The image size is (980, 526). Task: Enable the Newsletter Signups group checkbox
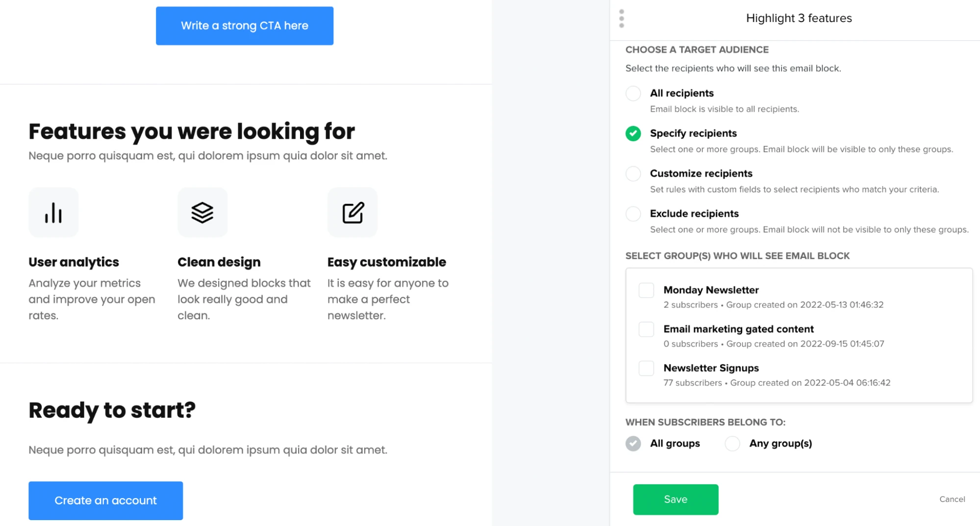coord(646,368)
